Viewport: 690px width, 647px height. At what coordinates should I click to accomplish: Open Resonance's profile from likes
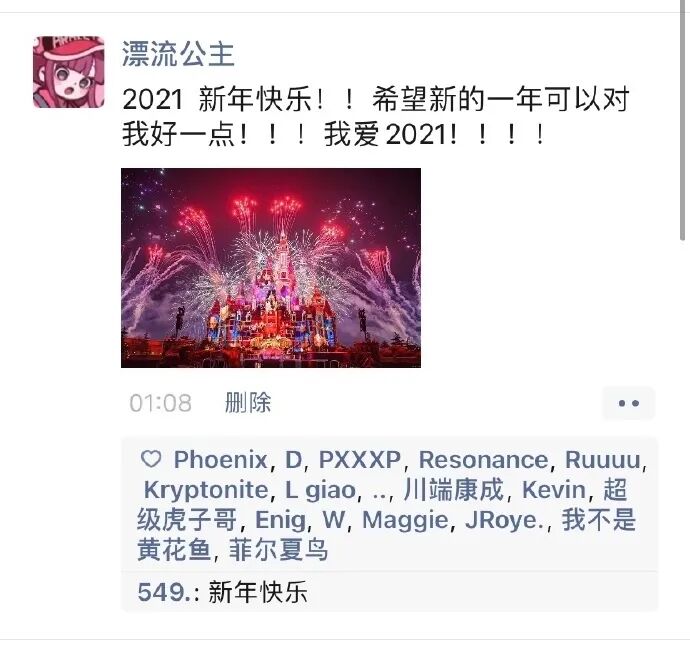tap(483, 460)
